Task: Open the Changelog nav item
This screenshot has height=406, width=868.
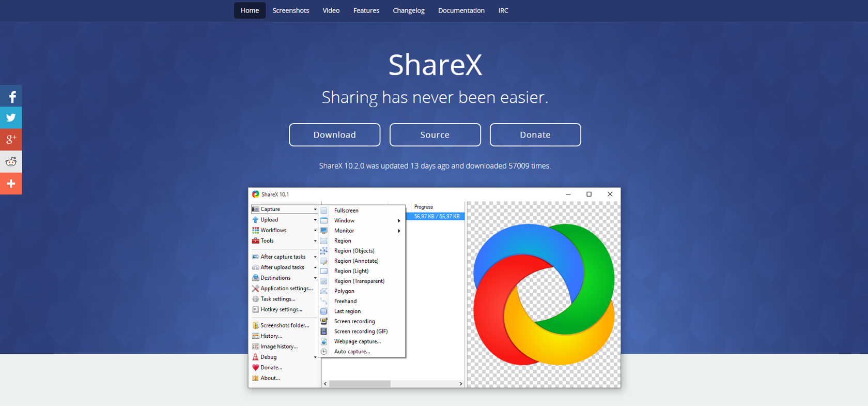Action: point(409,10)
